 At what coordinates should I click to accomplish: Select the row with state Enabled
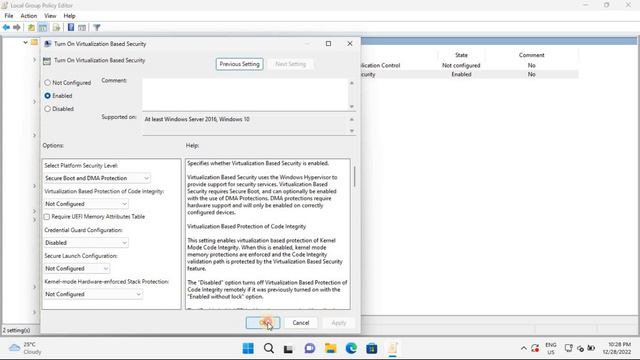469,74
